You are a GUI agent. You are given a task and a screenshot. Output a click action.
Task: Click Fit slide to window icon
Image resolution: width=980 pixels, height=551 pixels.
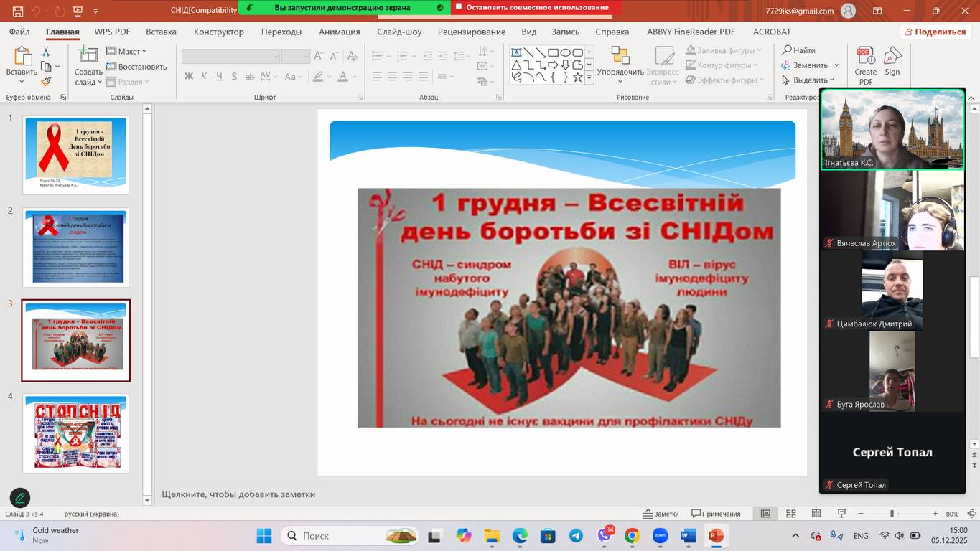pyautogui.click(x=971, y=514)
